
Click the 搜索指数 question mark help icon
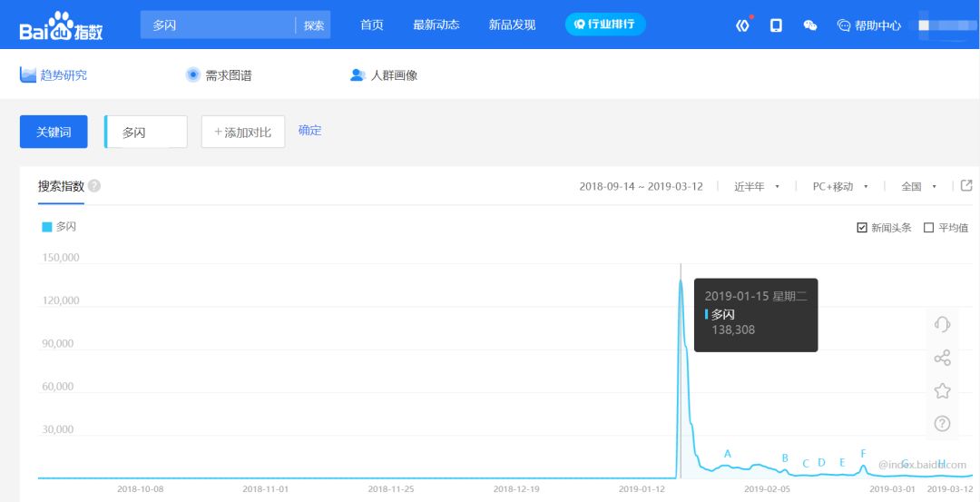94,186
